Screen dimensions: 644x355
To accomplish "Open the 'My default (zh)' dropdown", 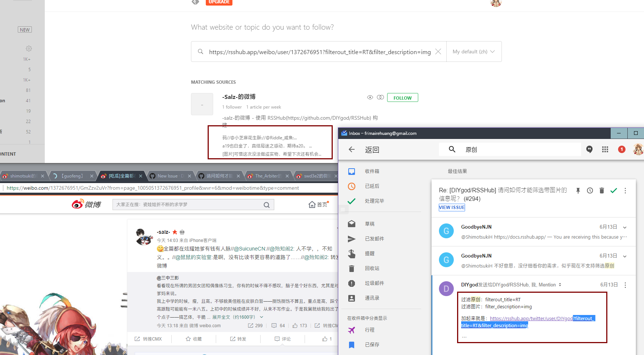I will coord(474,52).
